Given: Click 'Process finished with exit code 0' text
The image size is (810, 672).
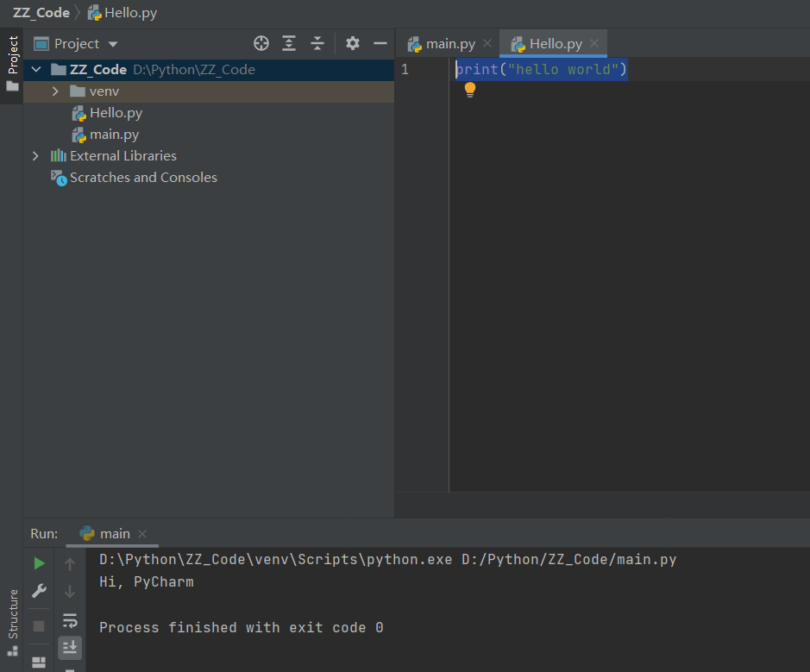Looking at the screenshot, I should [242, 628].
